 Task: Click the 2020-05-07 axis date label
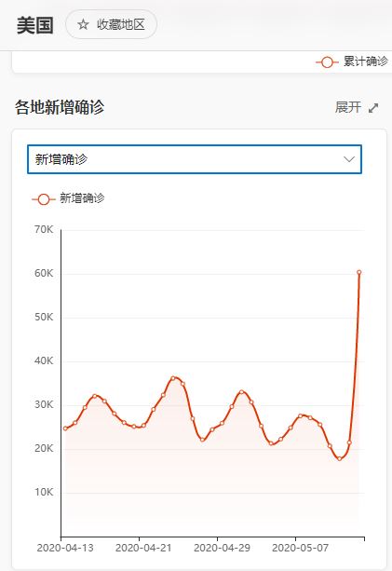pos(300,548)
